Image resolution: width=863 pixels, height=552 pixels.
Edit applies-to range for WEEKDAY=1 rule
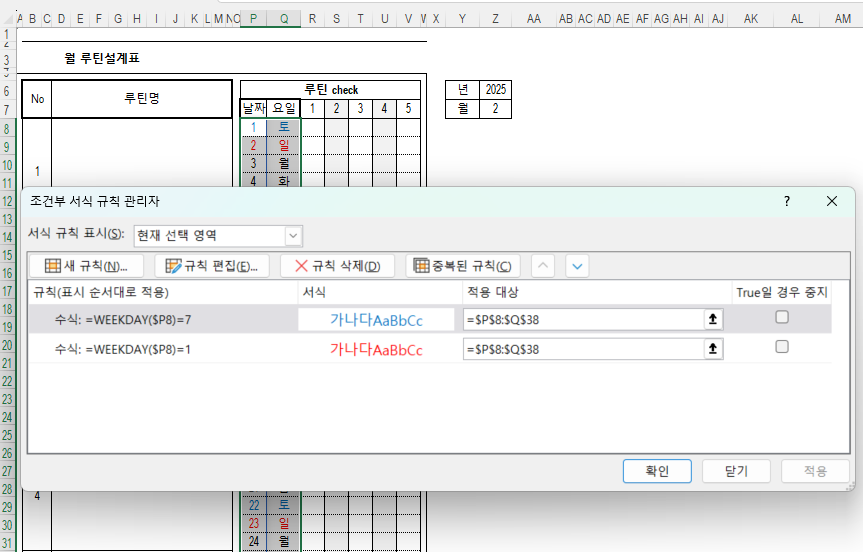tap(583, 349)
